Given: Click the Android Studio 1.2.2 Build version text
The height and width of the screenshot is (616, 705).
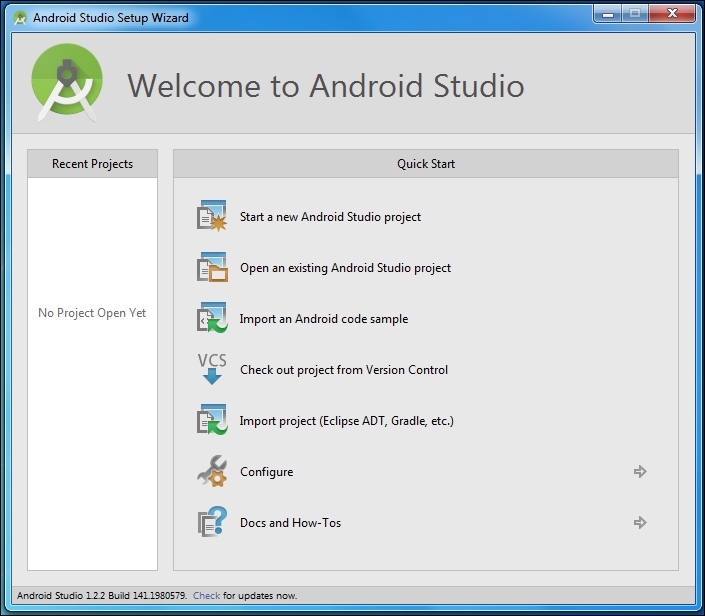Looking at the screenshot, I should point(102,595).
